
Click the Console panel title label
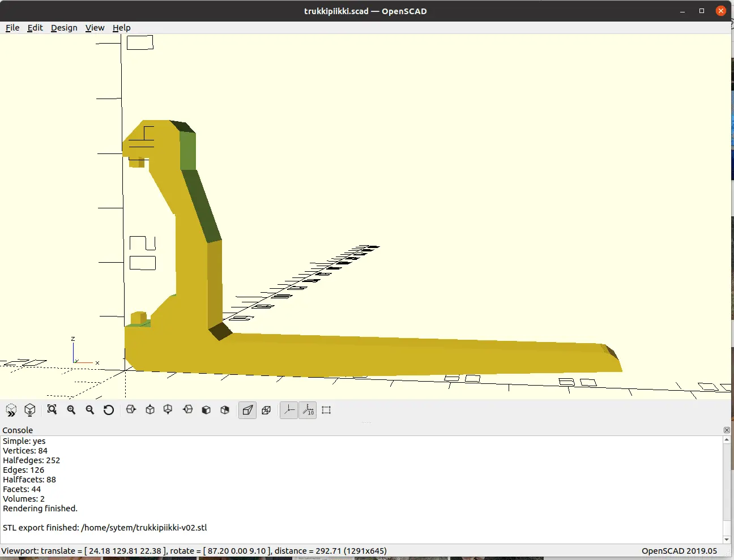(18, 430)
